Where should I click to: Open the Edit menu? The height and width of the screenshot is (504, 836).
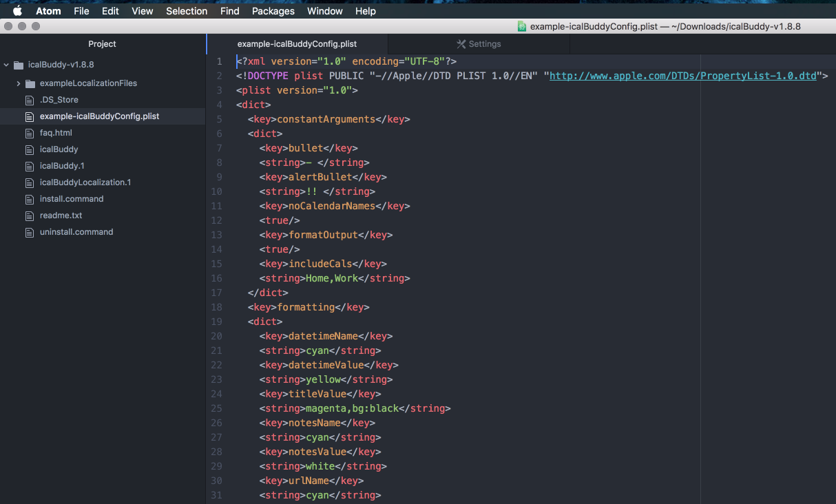click(x=110, y=10)
